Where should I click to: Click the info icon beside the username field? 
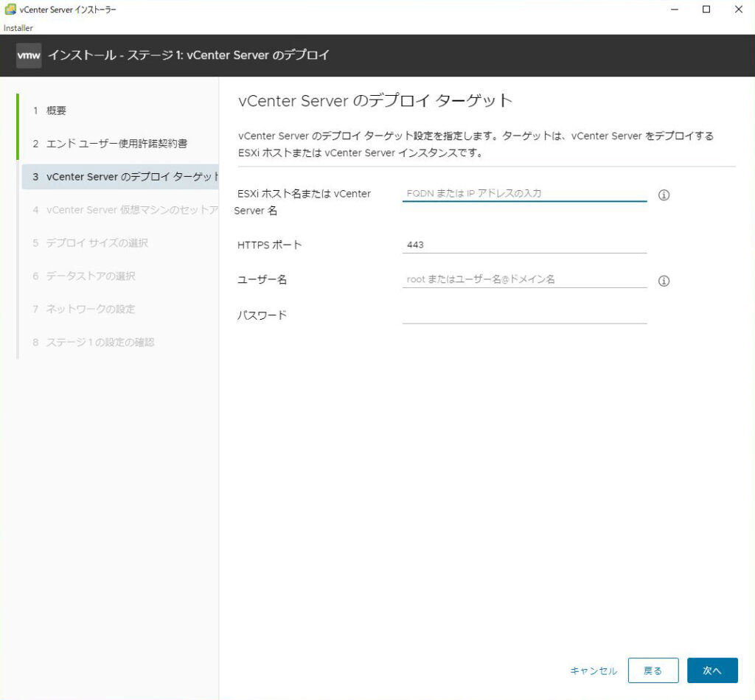click(664, 281)
